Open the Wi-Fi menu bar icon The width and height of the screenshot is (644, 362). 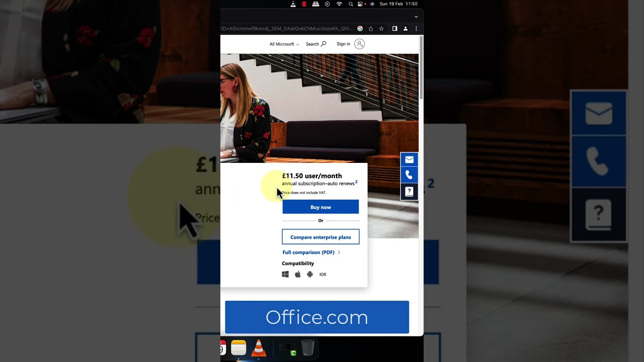point(339,4)
